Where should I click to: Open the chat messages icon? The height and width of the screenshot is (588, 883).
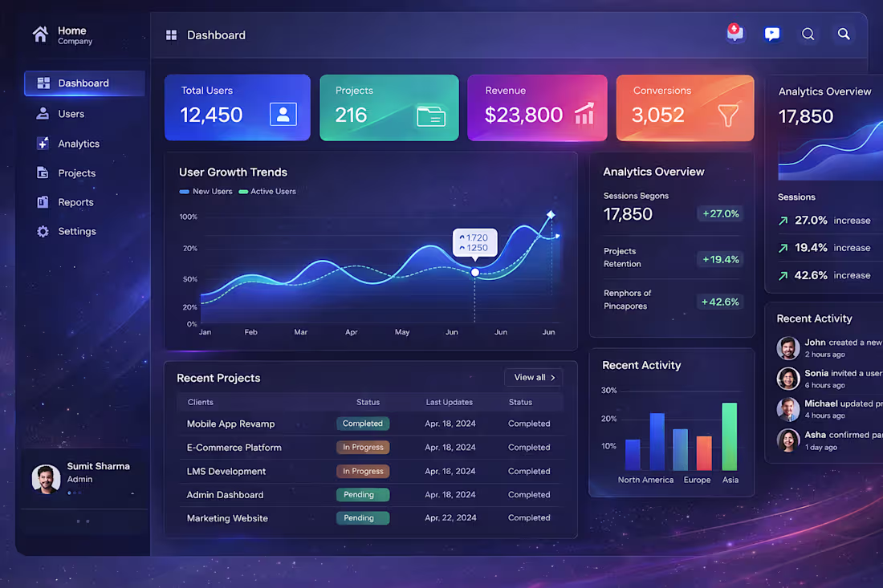[771, 33]
